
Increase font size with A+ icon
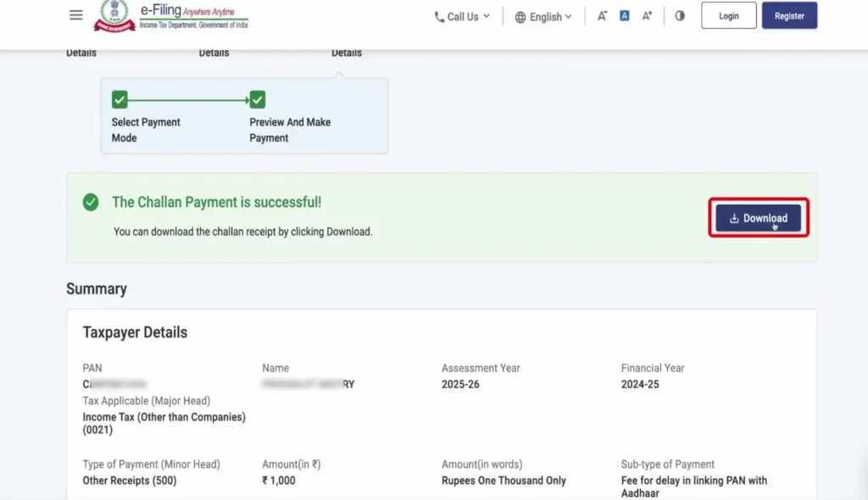coord(648,16)
